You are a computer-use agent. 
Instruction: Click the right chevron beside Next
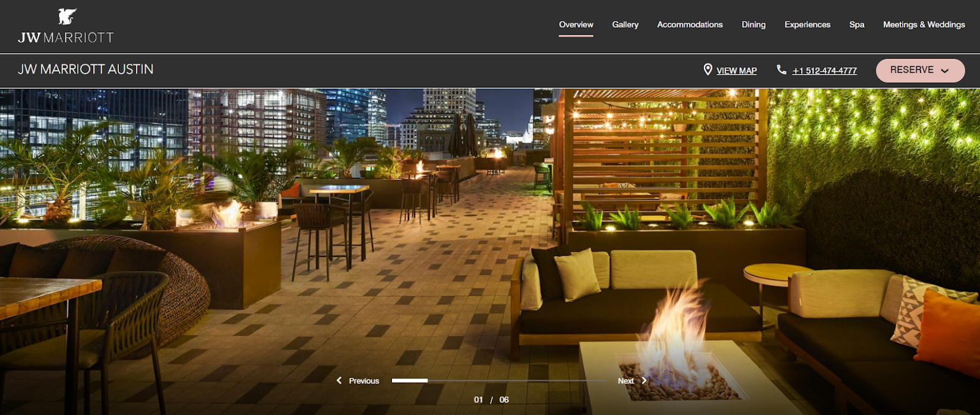[644, 381]
